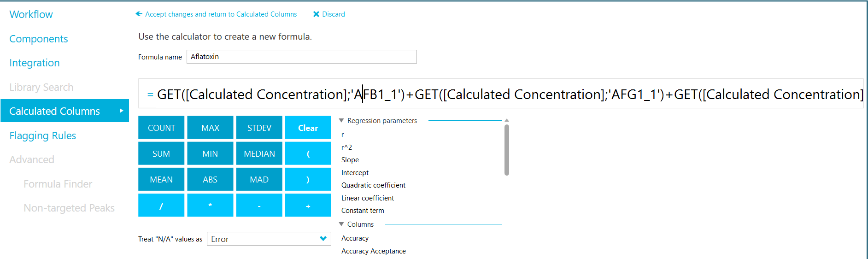Open the Components page

(39, 39)
